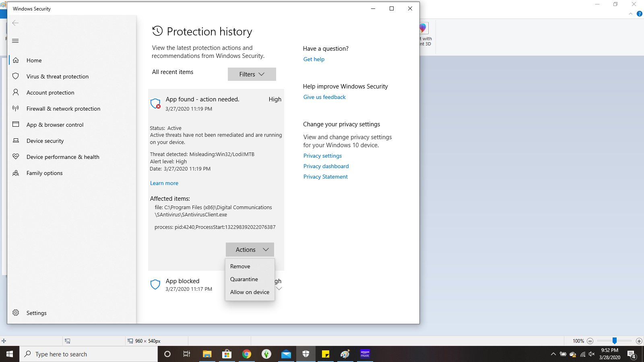Click the Protection history clock icon
The image size is (644, 362).
[157, 31]
